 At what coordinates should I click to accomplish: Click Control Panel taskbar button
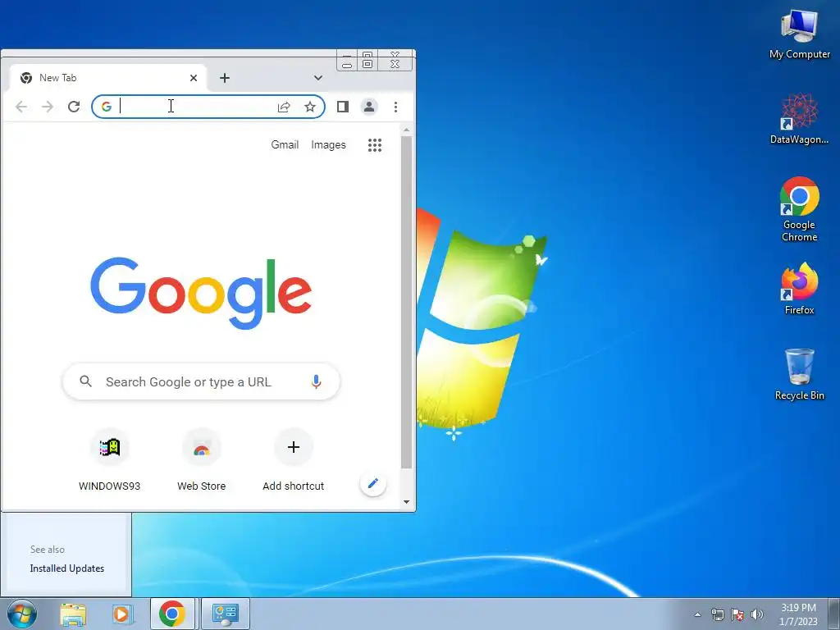(x=225, y=614)
